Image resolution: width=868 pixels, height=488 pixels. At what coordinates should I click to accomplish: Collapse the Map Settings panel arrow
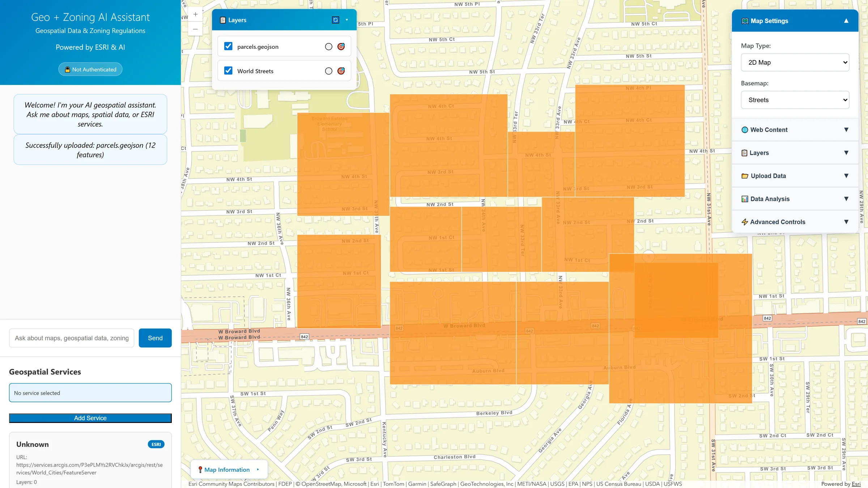846,21
